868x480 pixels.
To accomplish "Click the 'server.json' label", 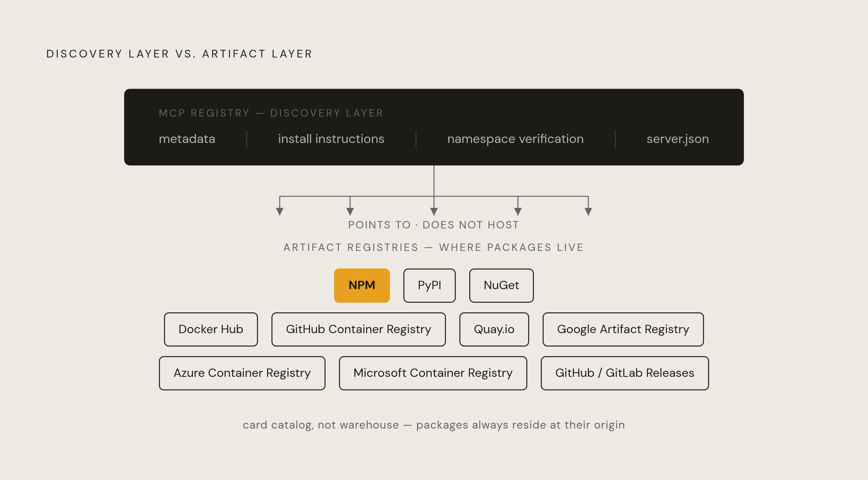I will [x=678, y=139].
